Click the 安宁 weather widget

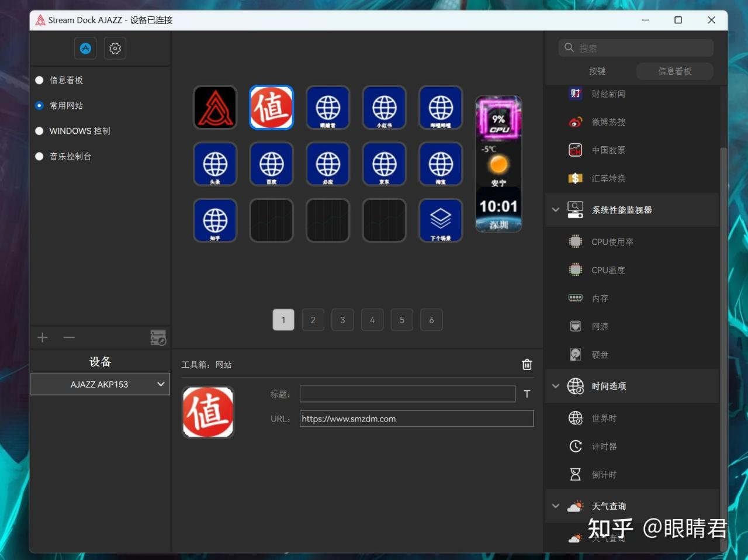[x=498, y=166]
